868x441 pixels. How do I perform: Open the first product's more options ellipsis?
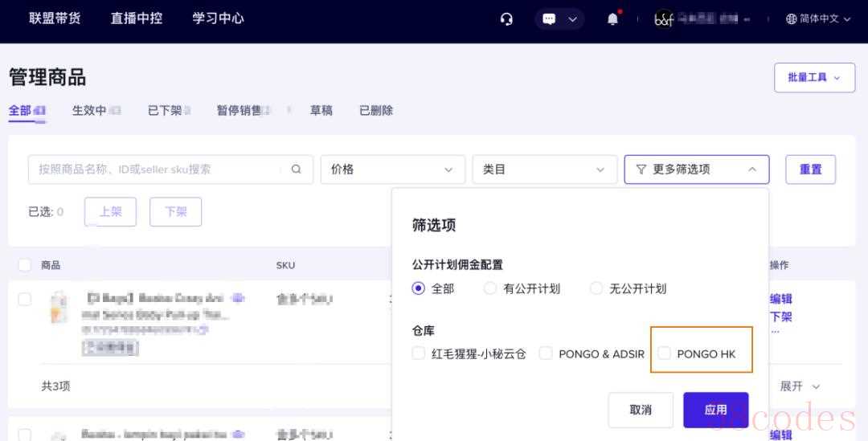[x=775, y=332]
